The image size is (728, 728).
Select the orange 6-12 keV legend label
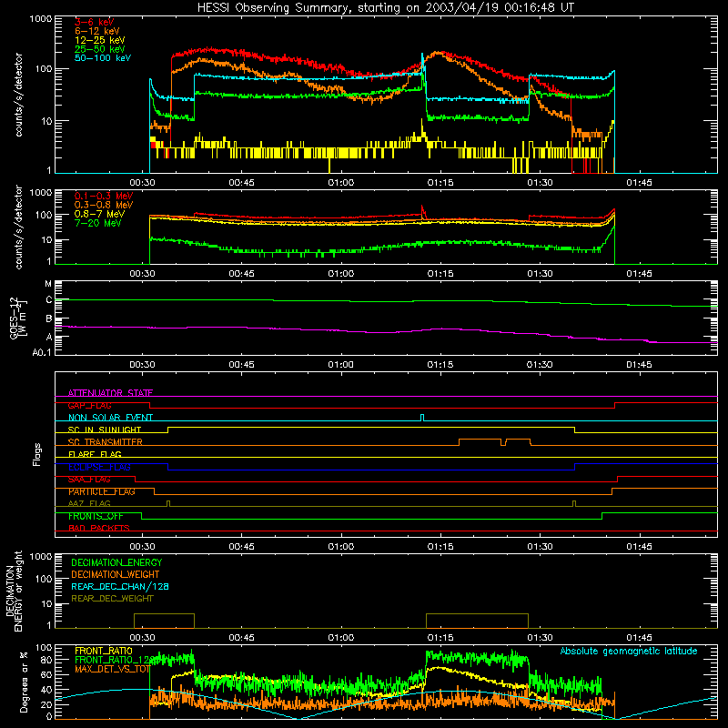tap(97, 31)
